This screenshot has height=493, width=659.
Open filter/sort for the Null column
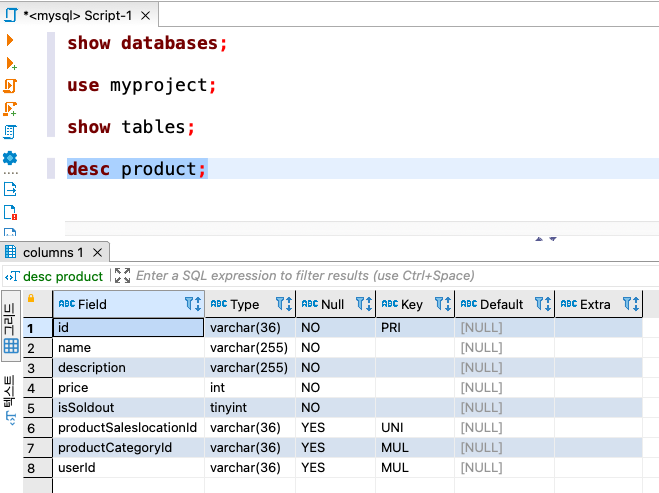tap(364, 303)
